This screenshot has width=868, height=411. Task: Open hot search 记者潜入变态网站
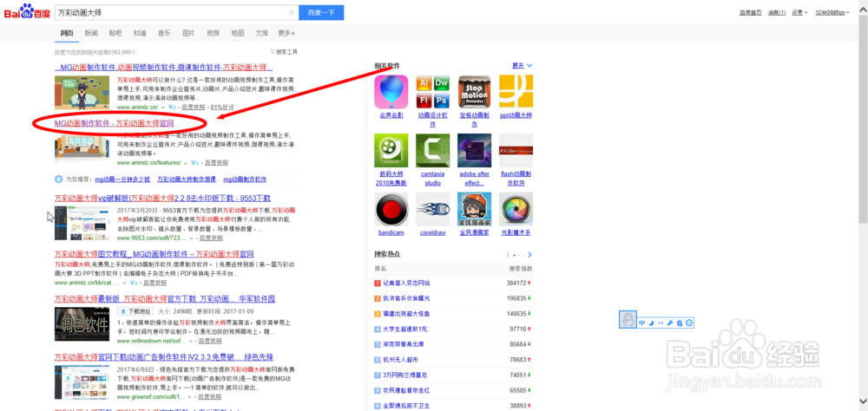(406, 283)
